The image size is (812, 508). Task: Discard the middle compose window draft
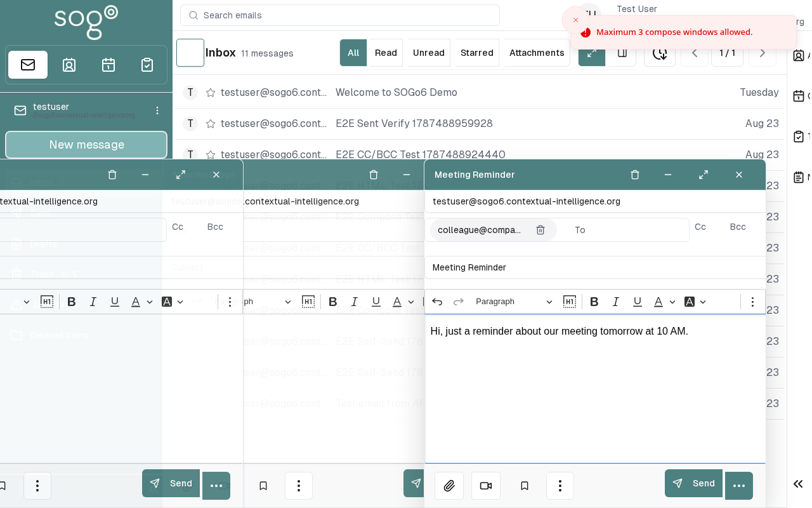point(374,175)
